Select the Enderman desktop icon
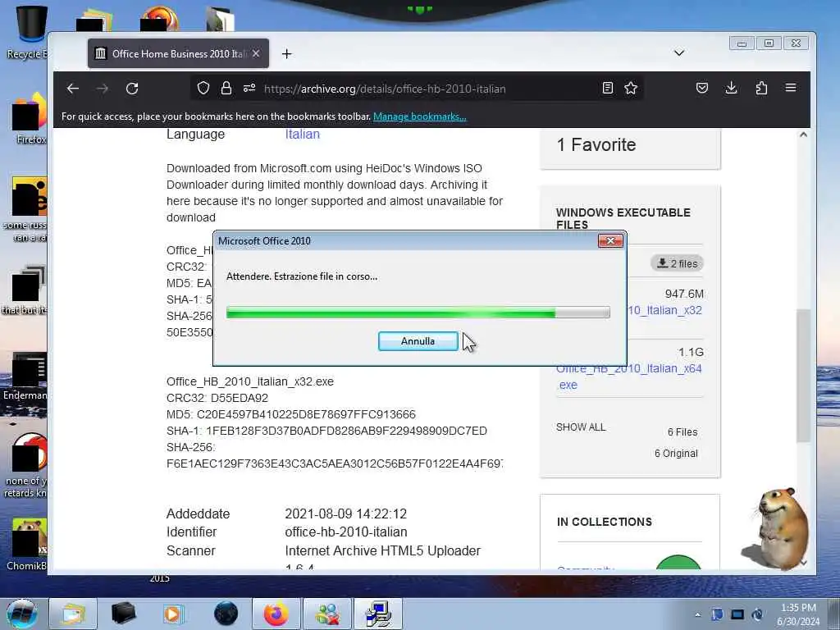This screenshot has width=840, height=630. (x=25, y=377)
